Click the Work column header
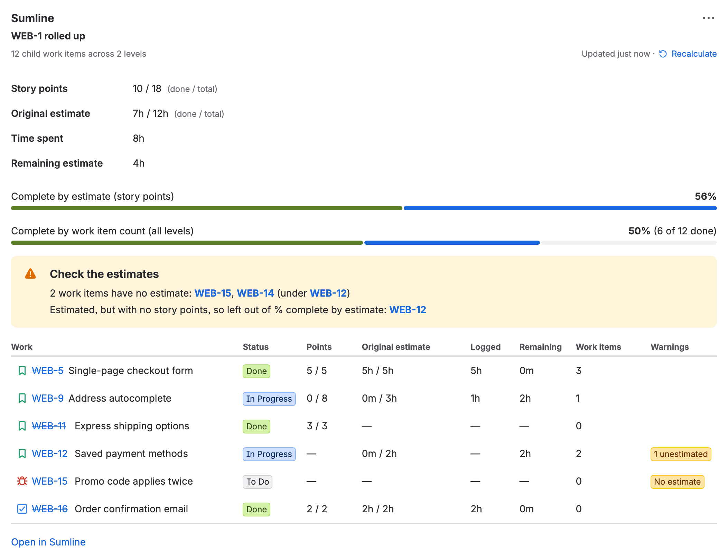 coord(22,347)
